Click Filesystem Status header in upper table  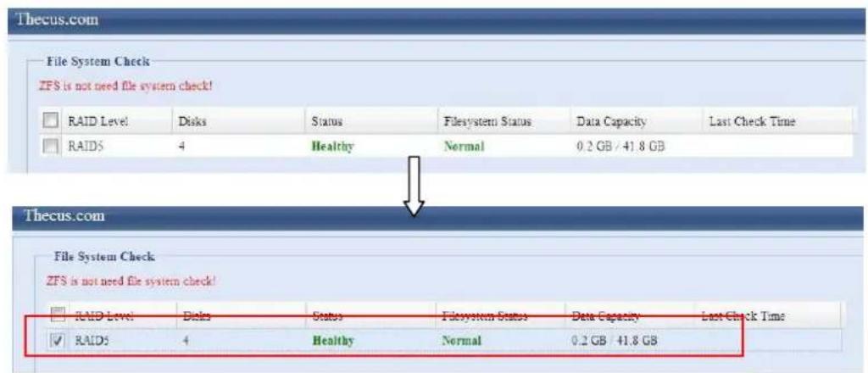pos(487,121)
